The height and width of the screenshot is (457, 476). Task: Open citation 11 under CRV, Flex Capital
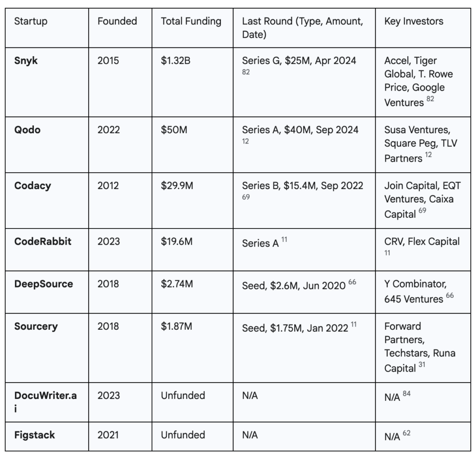click(x=387, y=253)
